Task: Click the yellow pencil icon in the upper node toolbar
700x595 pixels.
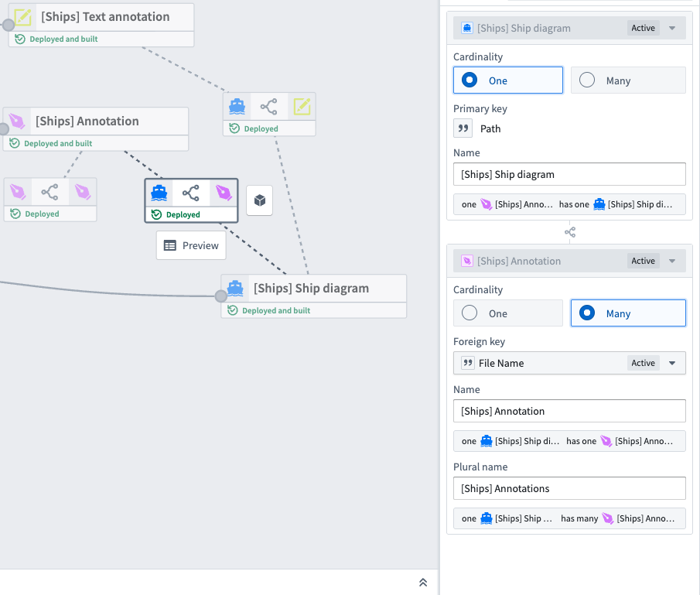Action: 302,106
